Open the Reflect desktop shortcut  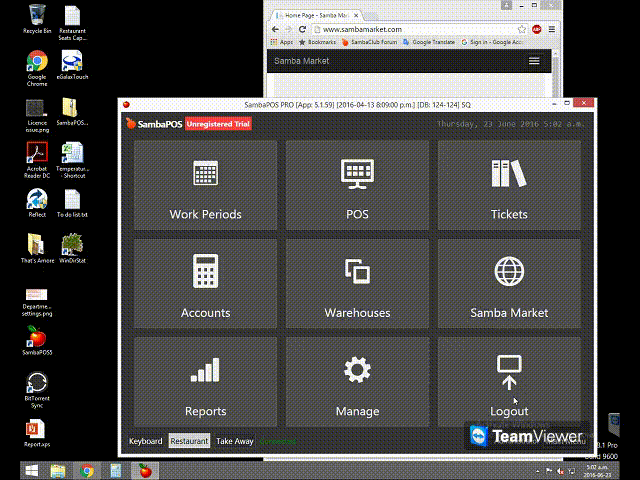pyautogui.click(x=37, y=203)
